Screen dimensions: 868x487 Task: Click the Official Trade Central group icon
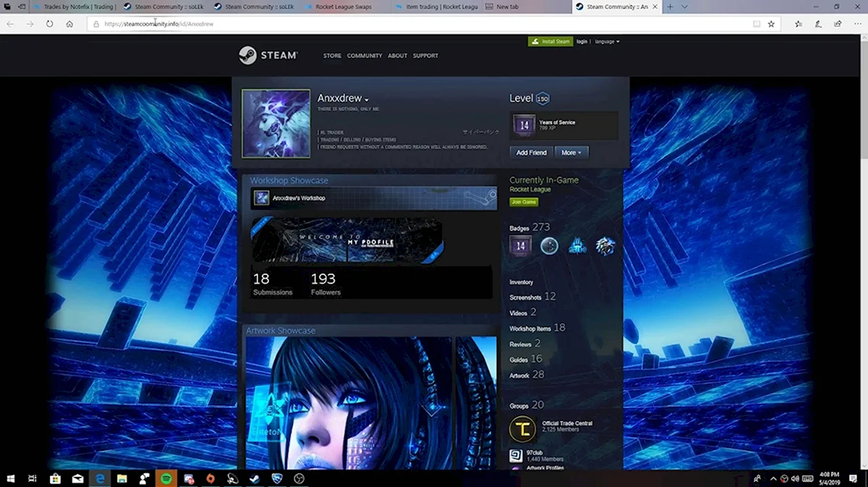pyautogui.click(x=522, y=429)
